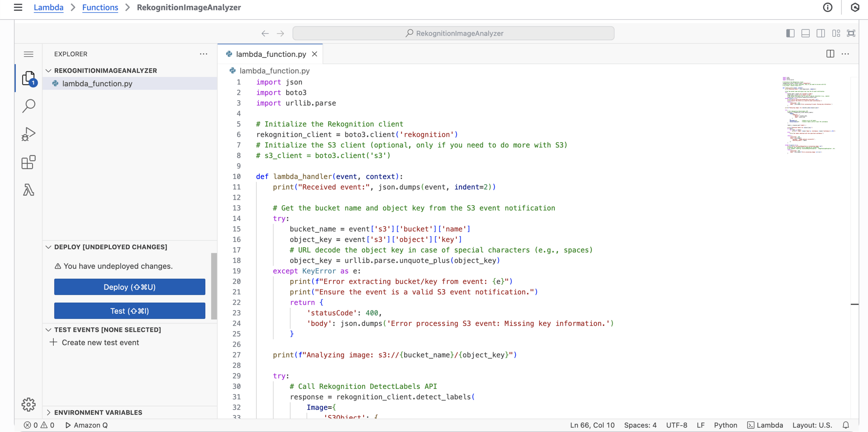This screenshot has height=432, width=868.
Task: Open the AWS Lambda panel icon
Action: (28, 190)
